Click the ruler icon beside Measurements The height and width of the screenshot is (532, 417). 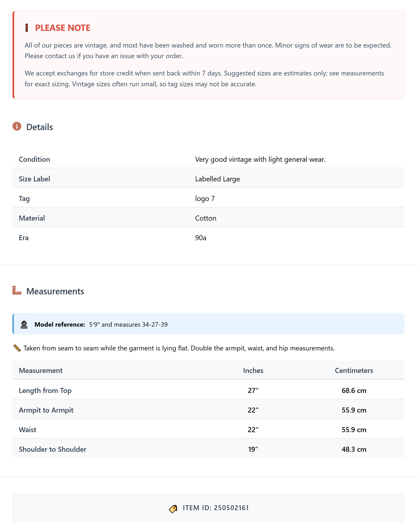(x=17, y=290)
